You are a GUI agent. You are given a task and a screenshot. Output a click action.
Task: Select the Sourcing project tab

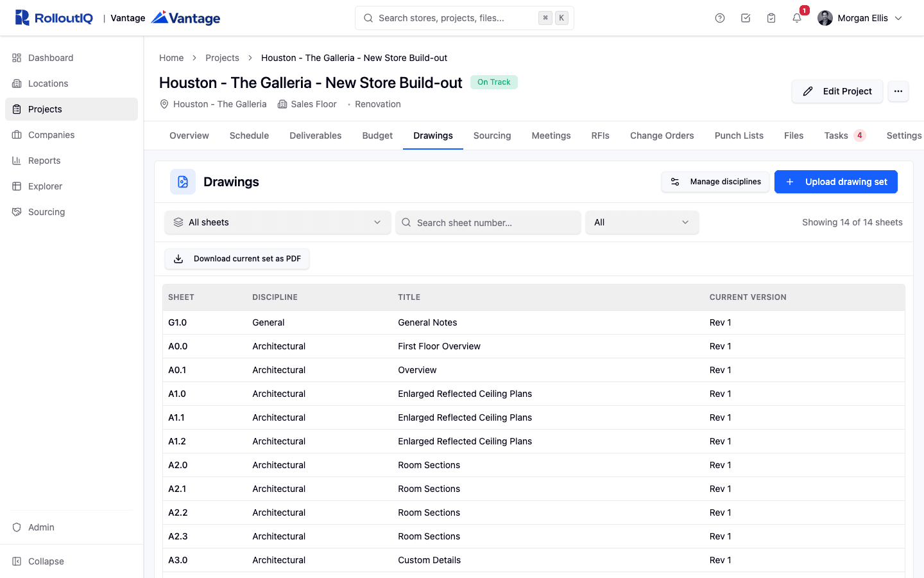492,136
